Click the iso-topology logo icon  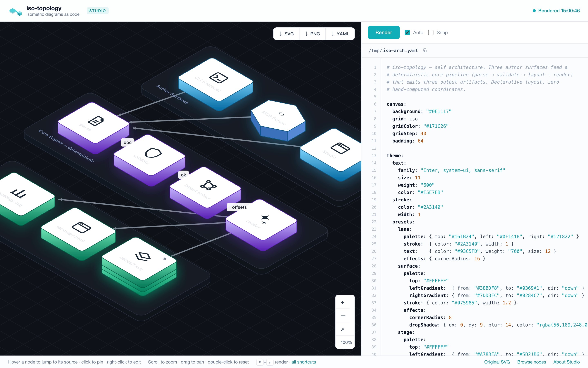click(x=15, y=11)
